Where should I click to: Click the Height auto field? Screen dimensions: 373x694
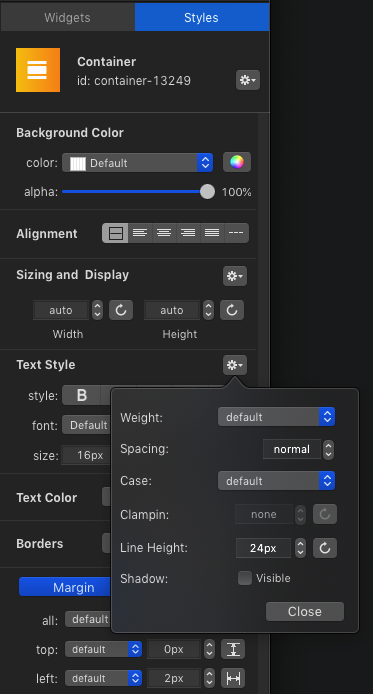tap(172, 310)
